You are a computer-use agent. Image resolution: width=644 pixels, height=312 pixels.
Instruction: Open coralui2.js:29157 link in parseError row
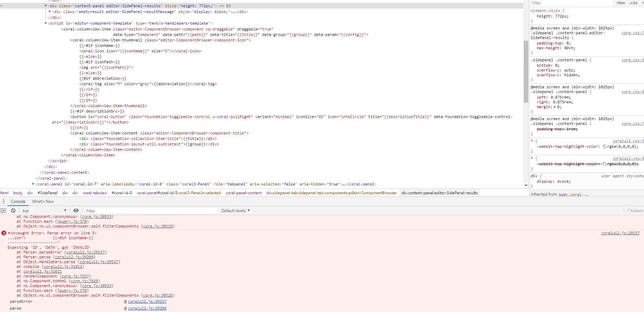[147, 302]
